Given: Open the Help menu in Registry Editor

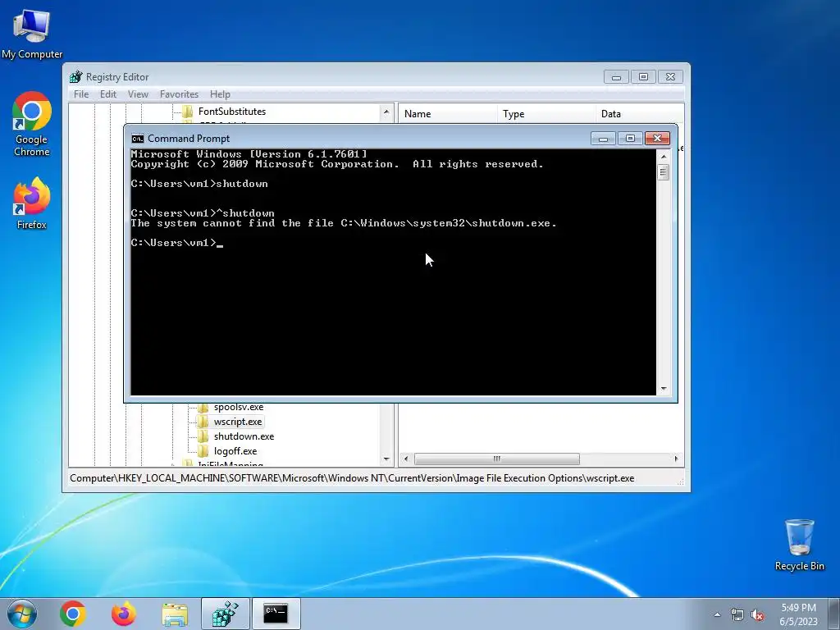Looking at the screenshot, I should pos(220,94).
